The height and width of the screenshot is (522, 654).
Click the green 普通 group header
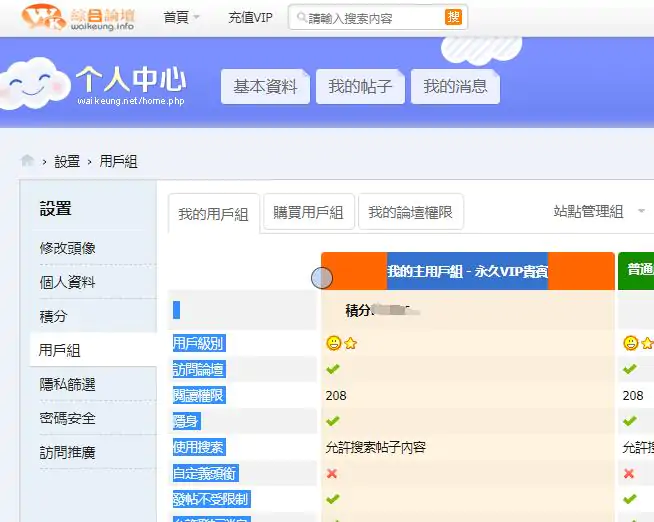tap(636, 271)
